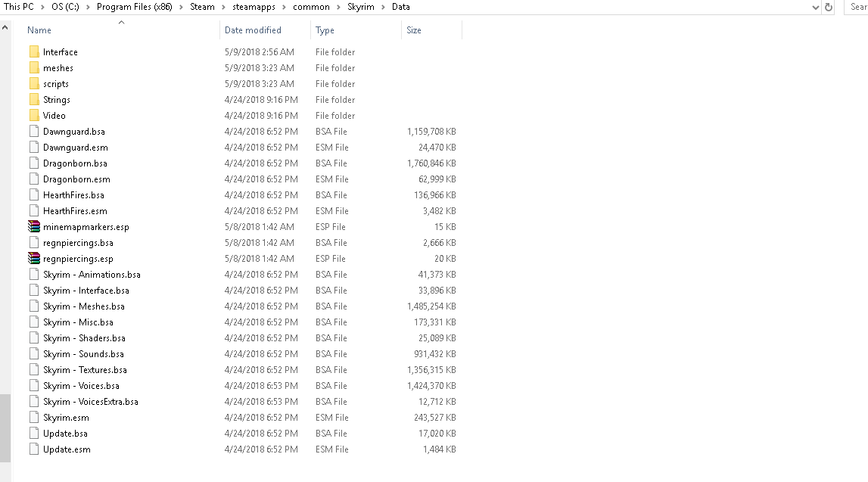Click the Dragonborn.bsa file icon

pyautogui.click(x=34, y=163)
